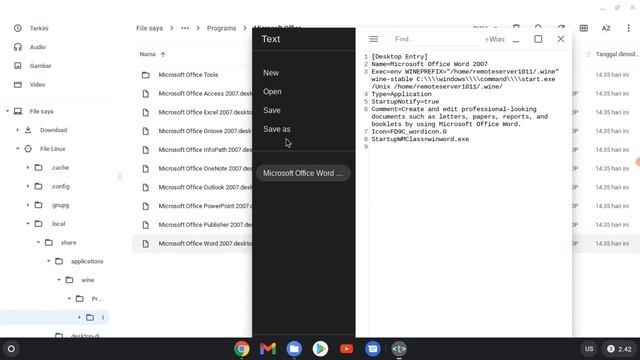
Task: Click the Download folder icon in sidebar
Action: click(x=28, y=130)
